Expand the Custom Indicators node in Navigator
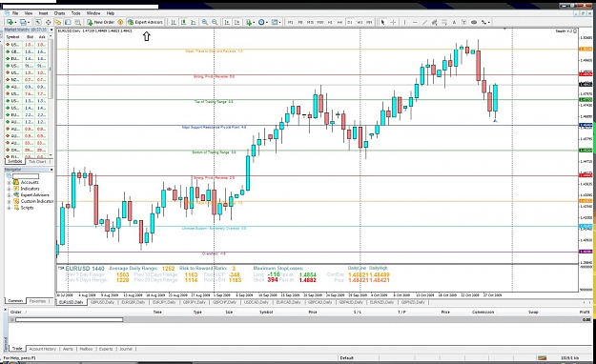This screenshot has width=596, height=364. (x=9, y=201)
